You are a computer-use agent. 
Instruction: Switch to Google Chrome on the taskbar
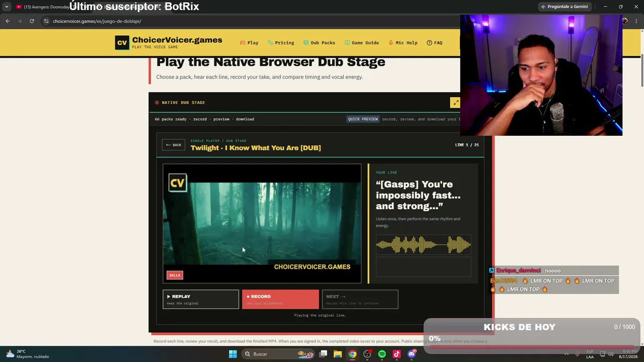point(353,354)
